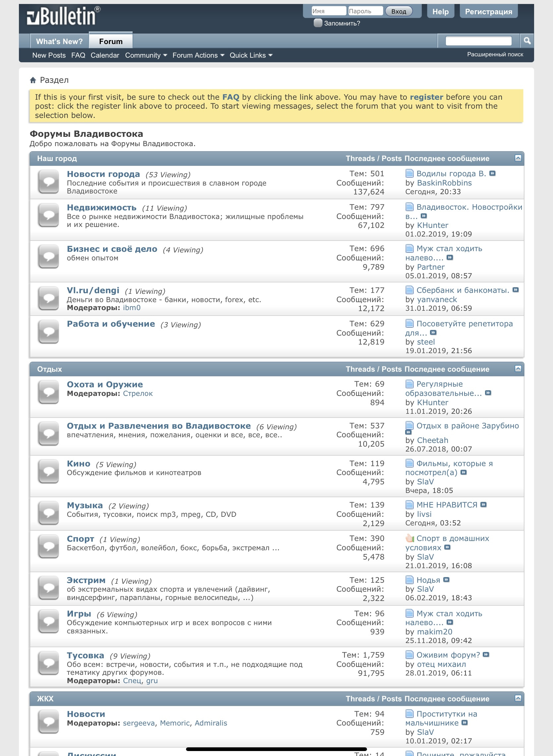Open the Наш город category title
553x756 pixels.
(x=57, y=159)
